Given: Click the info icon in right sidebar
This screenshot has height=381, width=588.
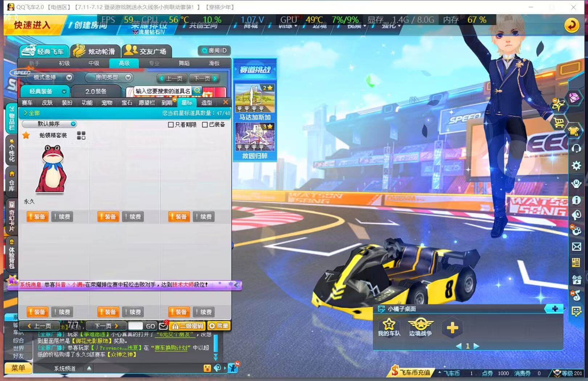Looking at the screenshot, I should click(576, 200).
